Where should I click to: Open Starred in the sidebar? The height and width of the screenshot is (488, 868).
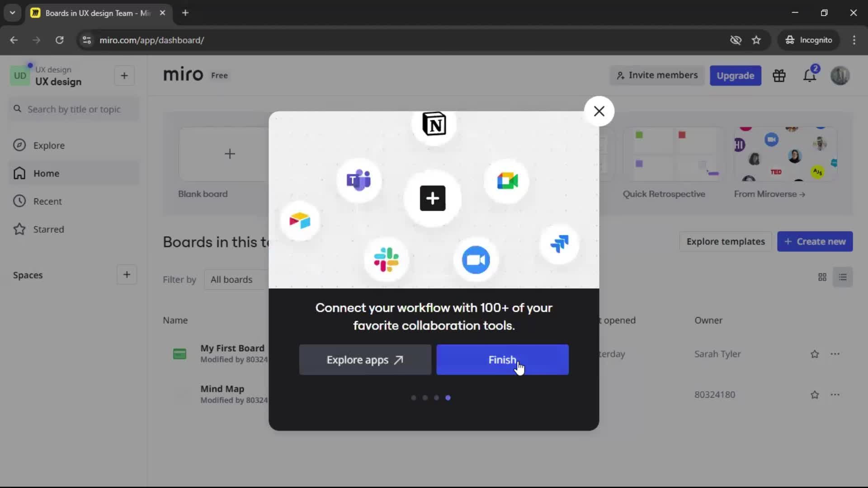(74, 229)
